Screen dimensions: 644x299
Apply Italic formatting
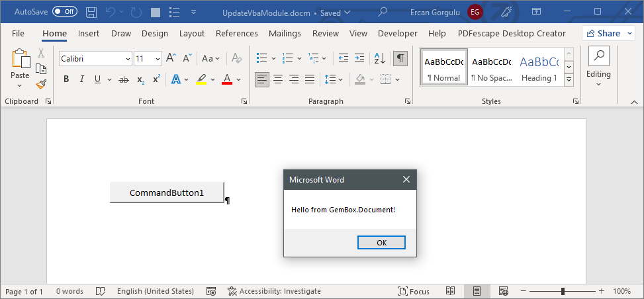coord(82,79)
